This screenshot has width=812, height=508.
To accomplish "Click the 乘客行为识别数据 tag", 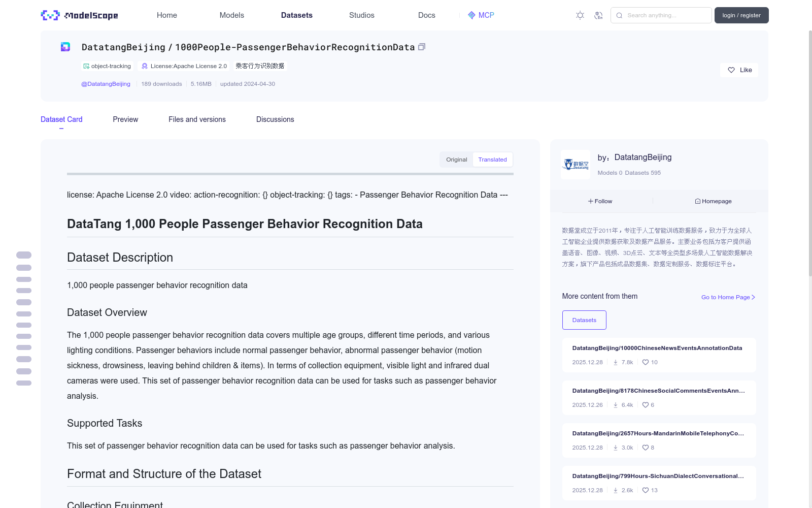I will click(x=260, y=66).
